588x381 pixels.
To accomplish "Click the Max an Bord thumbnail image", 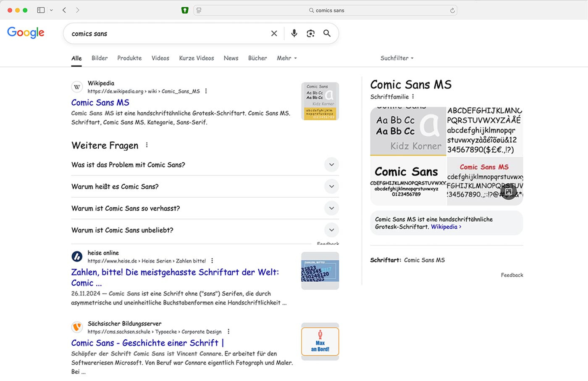I will (x=320, y=341).
